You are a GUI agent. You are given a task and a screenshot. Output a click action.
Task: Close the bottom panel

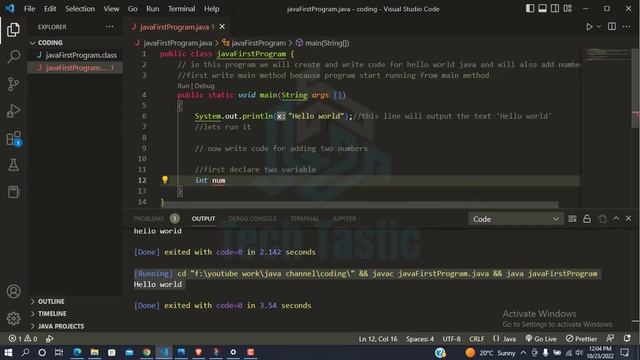click(629, 219)
